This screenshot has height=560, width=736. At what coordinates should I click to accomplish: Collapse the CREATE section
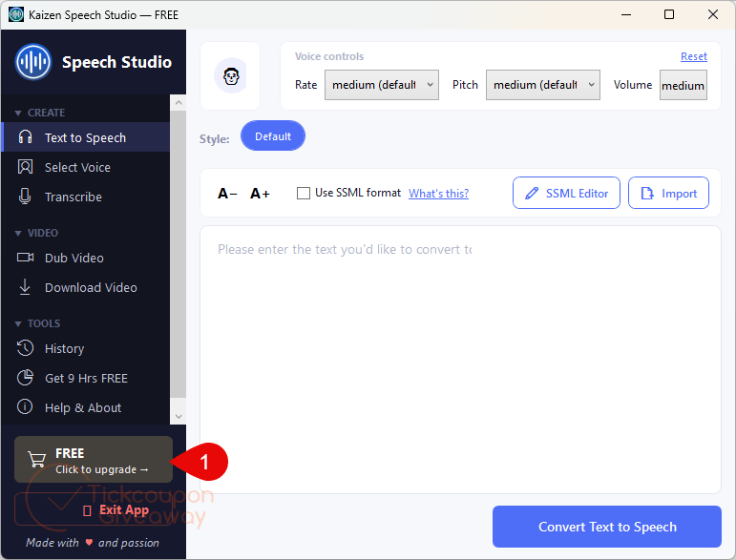[x=40, y=113]
